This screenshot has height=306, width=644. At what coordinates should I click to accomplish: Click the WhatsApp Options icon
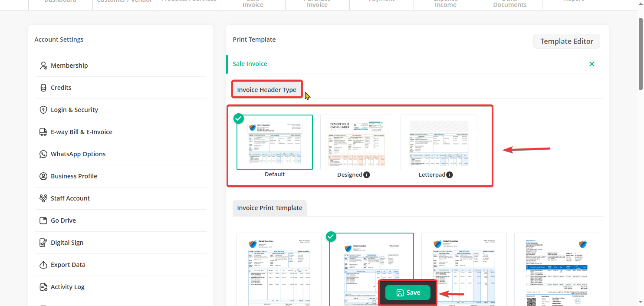(43, 154)
